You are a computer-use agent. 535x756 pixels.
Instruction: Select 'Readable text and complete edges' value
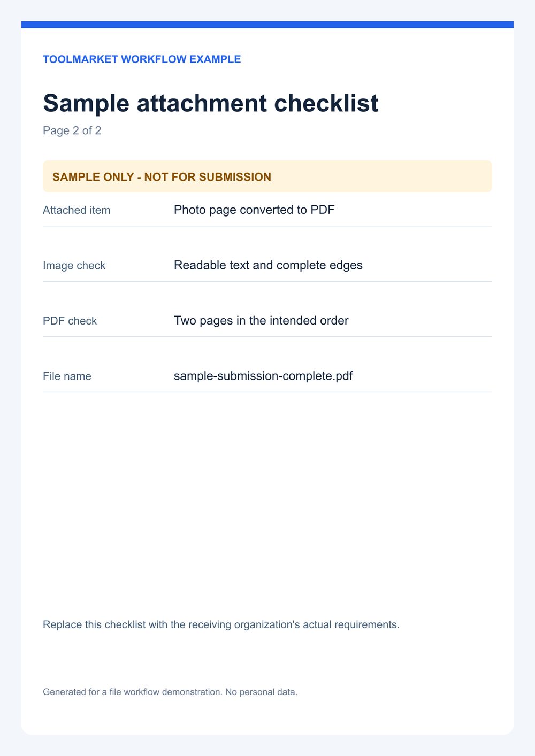pos(268,265)
